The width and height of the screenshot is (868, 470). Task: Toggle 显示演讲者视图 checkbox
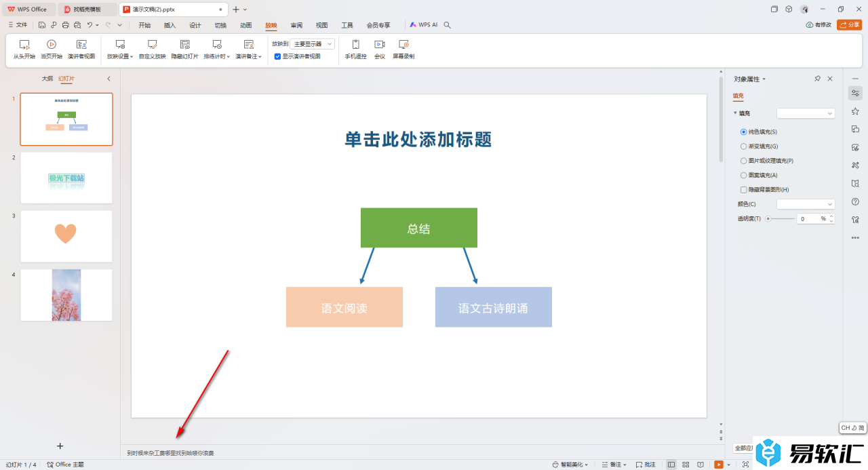click(277, 56)
